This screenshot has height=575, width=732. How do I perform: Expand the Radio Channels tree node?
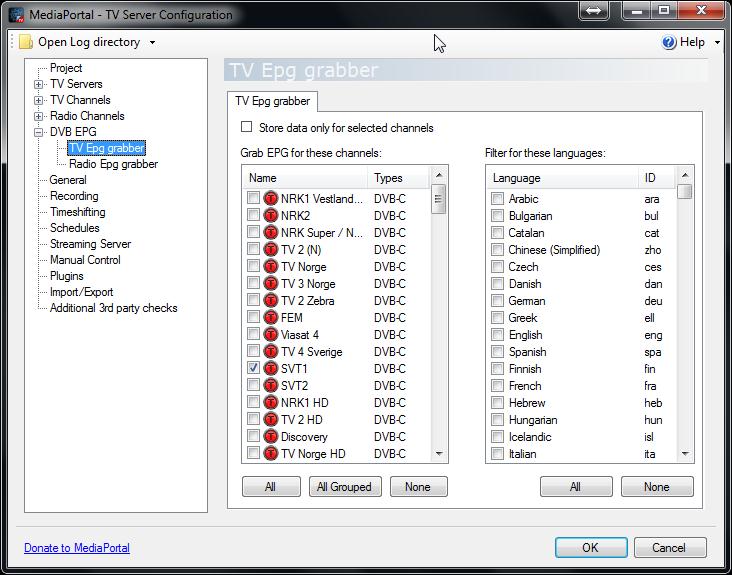(39, 116)
